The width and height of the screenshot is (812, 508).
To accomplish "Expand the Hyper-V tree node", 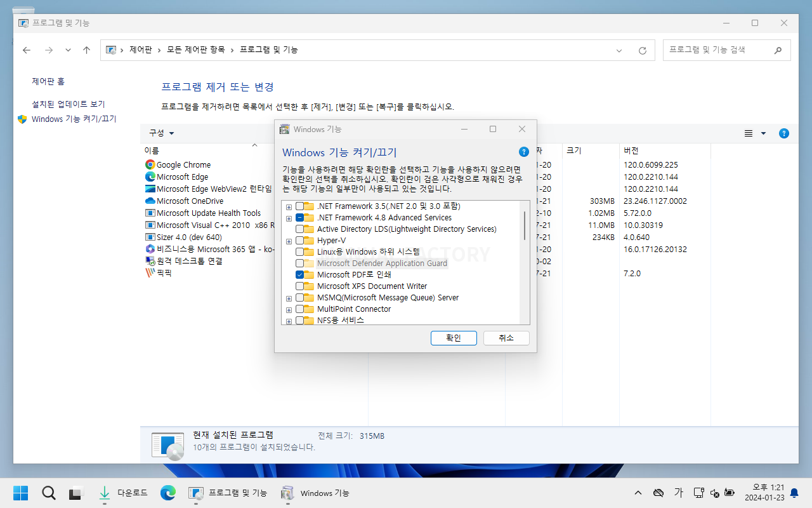I will [289, 241].
